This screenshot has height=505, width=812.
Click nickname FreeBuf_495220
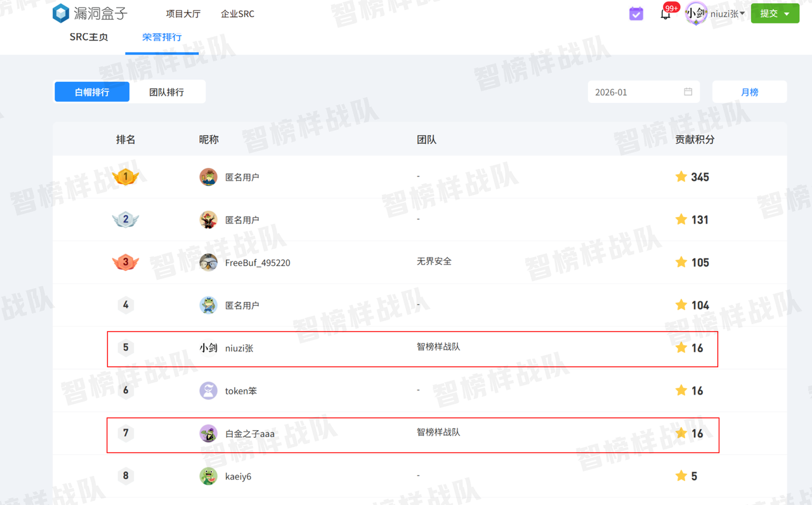[x=258, y=263]
